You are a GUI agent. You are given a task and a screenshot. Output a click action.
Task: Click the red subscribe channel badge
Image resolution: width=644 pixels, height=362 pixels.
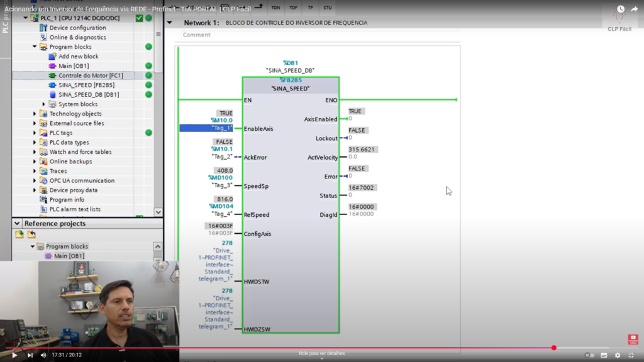point(633,339)
